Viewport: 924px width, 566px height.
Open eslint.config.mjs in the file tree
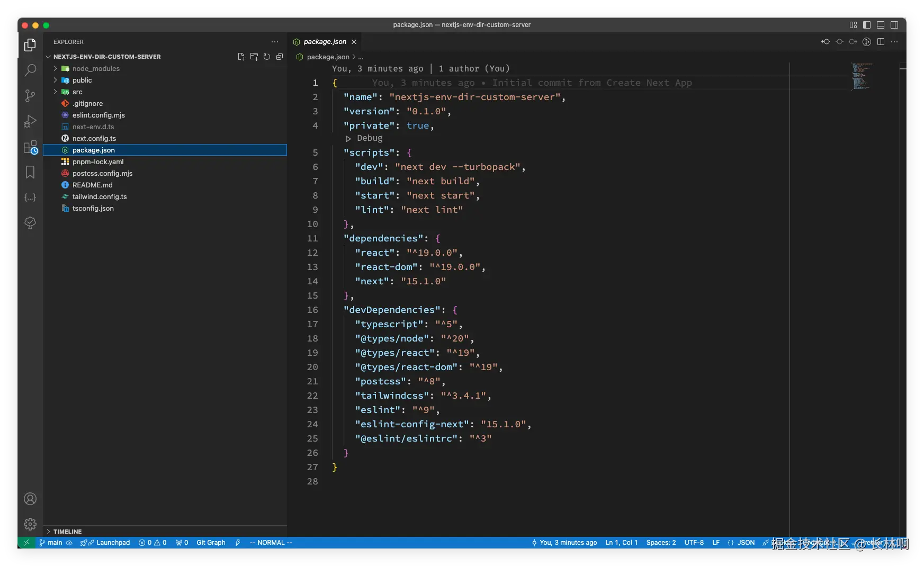tap(165, 115)
